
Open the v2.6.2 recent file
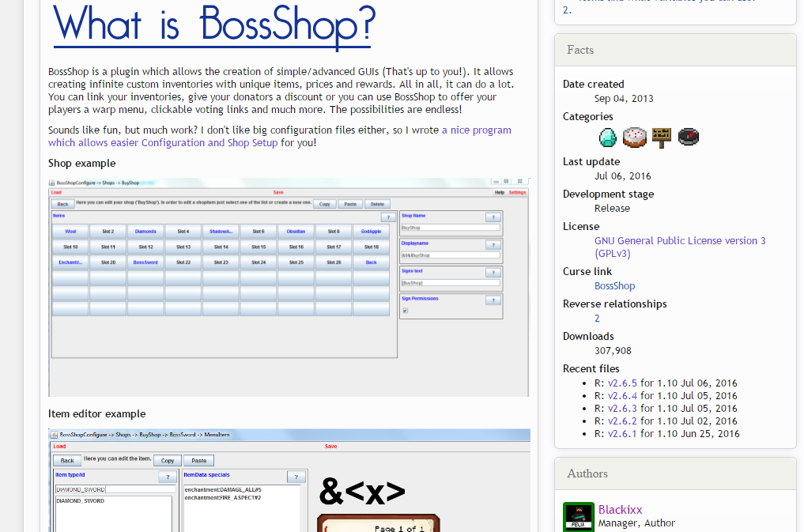click(x=622, y=421)
